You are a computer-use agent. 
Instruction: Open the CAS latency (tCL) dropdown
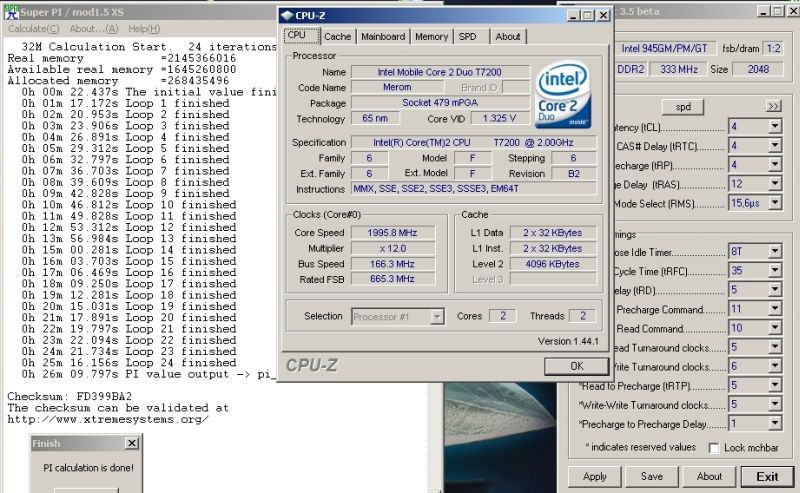click(774, 126)
